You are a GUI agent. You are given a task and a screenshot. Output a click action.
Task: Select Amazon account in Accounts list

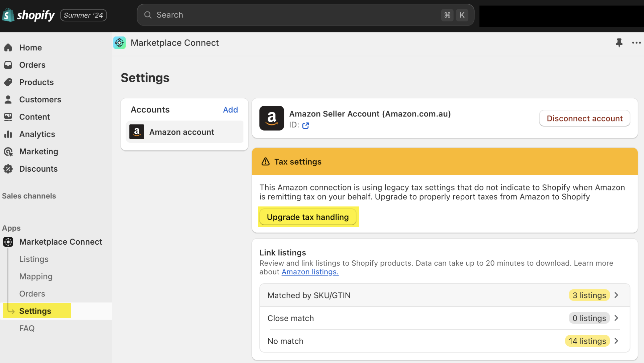(x=185, y=132)
